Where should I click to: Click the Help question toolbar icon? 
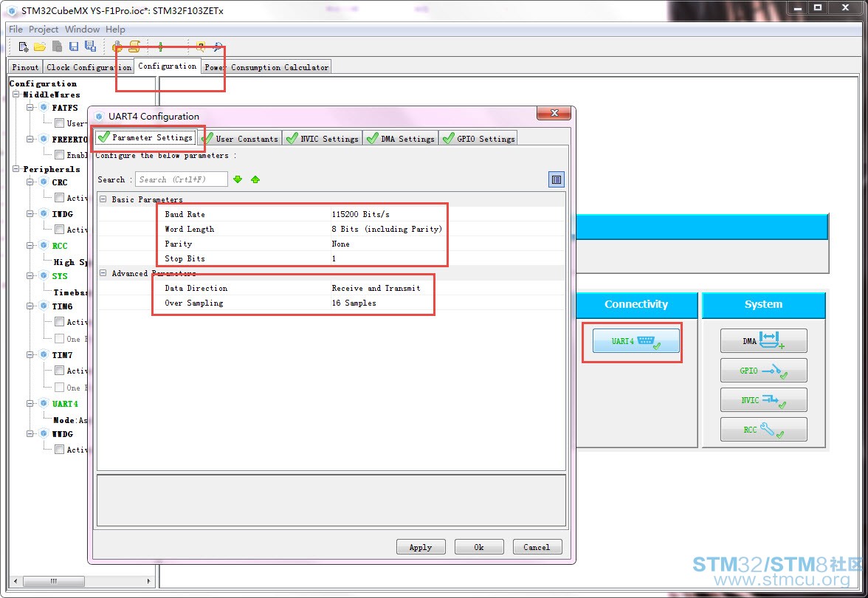pos(201,47)
